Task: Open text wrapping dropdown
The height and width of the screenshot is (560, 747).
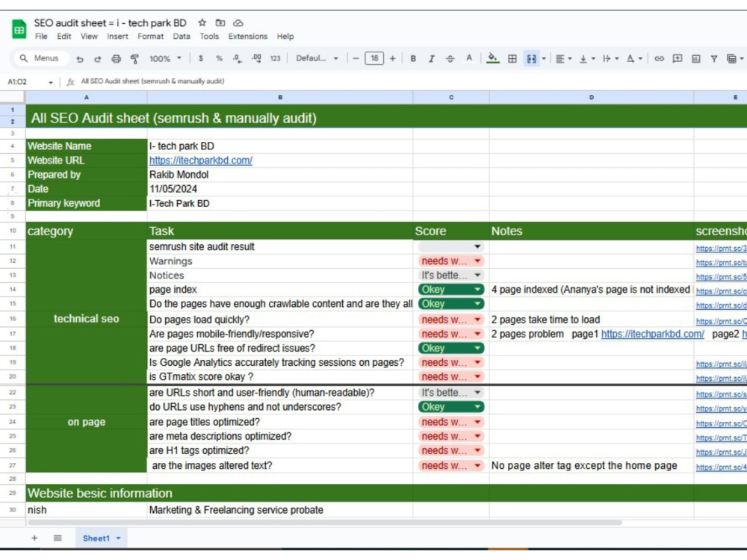Action: coord(610,58)
